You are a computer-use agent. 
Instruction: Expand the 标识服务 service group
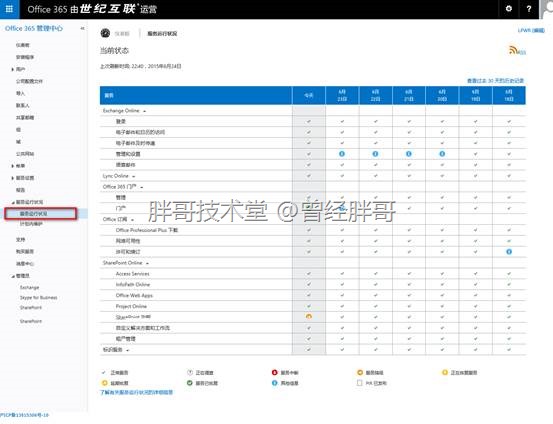127,350
